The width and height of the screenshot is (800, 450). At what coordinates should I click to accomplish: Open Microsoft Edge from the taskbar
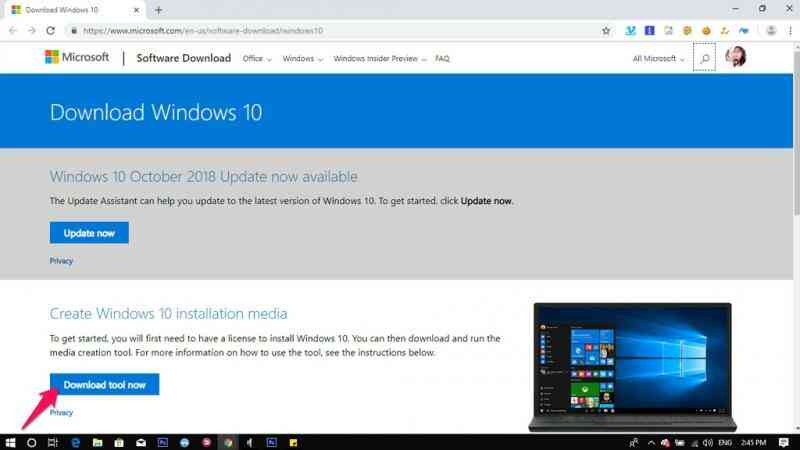[76, 442]
